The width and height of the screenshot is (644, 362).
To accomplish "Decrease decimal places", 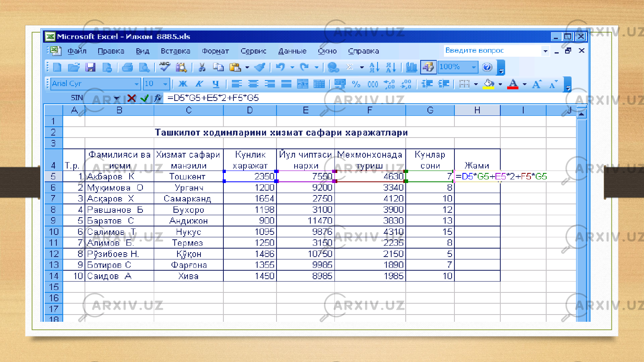I will click(x=406, y=84).
